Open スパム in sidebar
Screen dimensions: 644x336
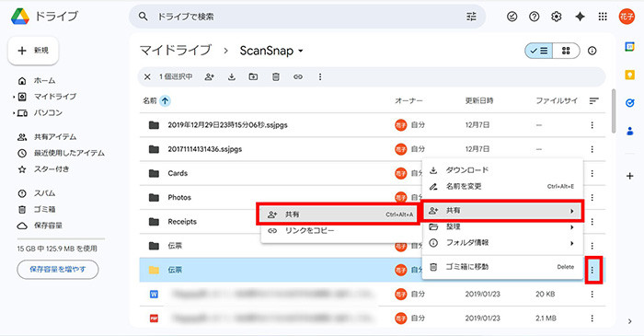click(44, 193)
